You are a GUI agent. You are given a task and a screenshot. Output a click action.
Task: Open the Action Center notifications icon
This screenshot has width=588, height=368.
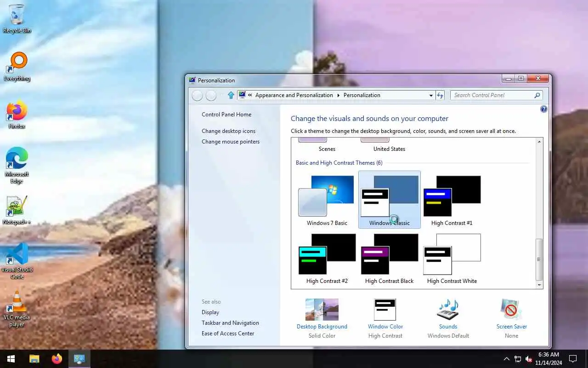pyautogui.click(x=573, y=359)
